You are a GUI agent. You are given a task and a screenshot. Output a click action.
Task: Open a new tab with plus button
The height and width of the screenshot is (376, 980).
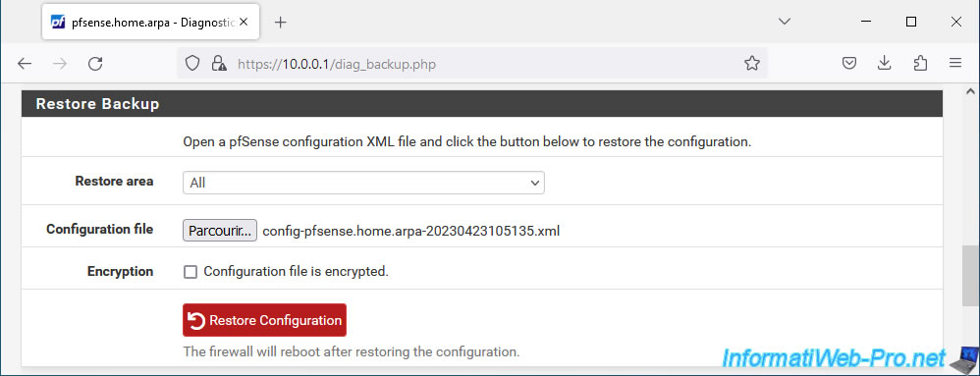click(281, 23)
